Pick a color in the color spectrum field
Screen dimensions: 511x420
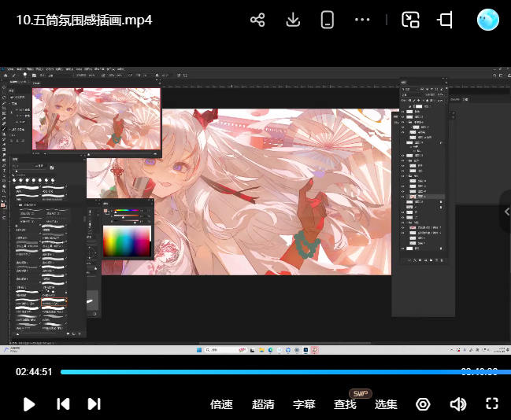click(x=127, y=241)
